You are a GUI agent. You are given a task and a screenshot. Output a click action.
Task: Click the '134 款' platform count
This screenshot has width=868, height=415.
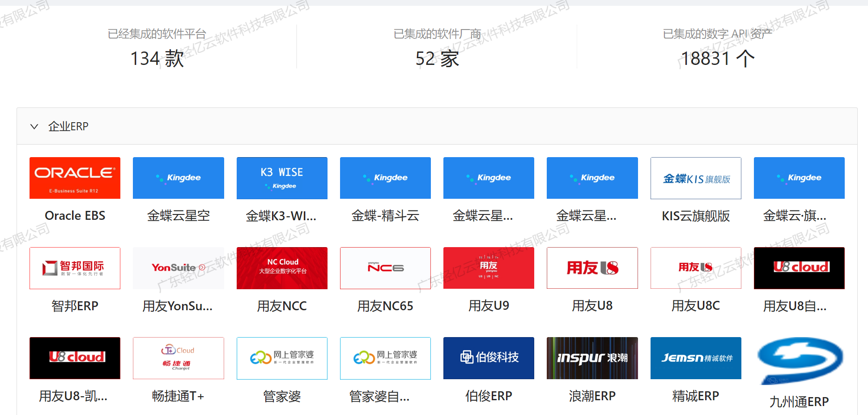coord(157,59)
